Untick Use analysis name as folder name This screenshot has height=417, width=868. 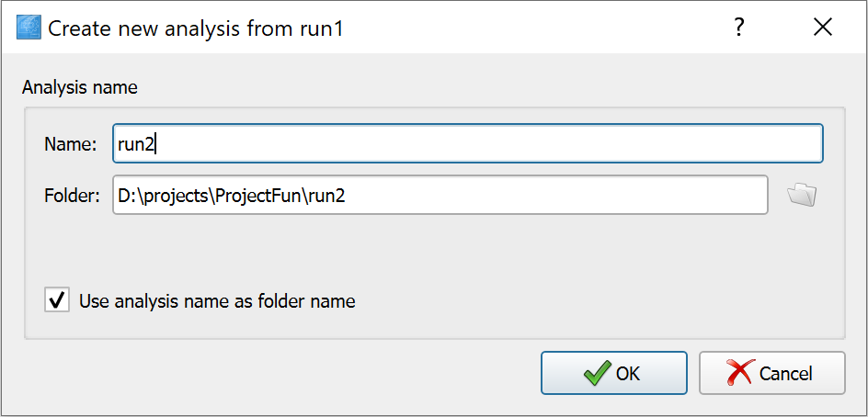pyautogui.click(x=57, y=300)
